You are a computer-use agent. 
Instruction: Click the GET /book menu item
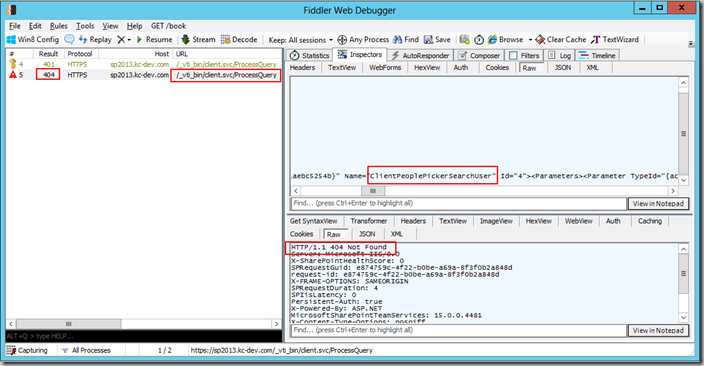tap(168, 26)
